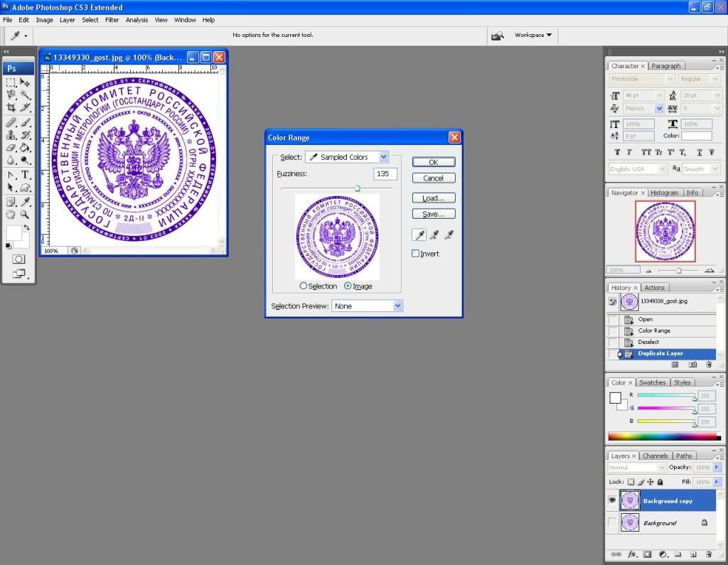Show the Background layer
728x565 pixels.
[612, 522]
